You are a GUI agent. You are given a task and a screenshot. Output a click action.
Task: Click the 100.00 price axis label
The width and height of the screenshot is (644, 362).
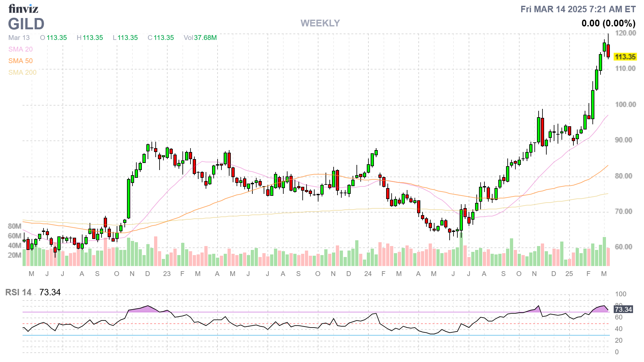625,105
